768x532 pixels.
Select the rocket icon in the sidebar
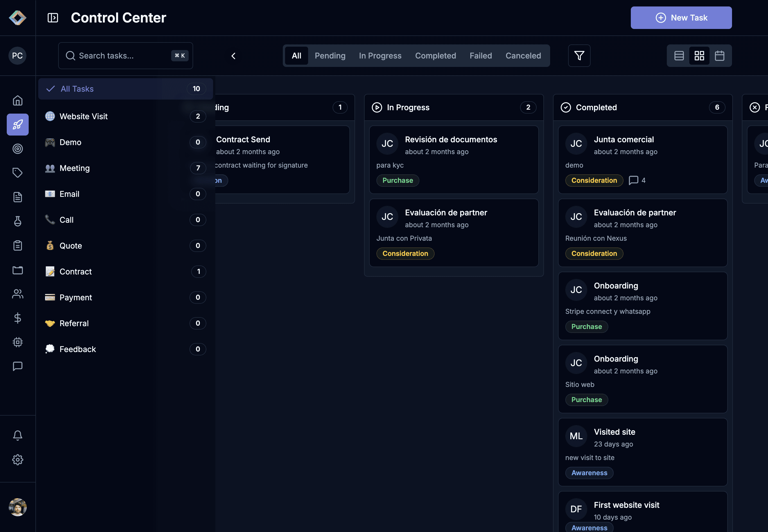18,125
